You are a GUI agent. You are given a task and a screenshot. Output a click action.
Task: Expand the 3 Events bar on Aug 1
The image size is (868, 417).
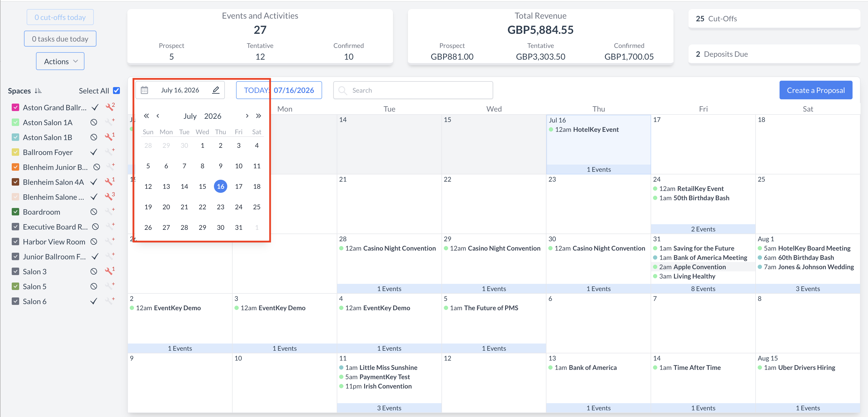(808, 289)
